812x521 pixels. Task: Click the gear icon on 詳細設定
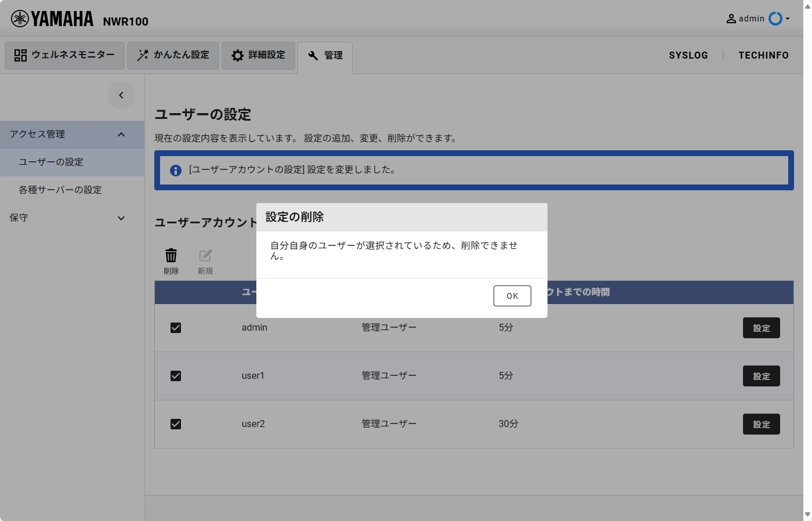(237, 55)
